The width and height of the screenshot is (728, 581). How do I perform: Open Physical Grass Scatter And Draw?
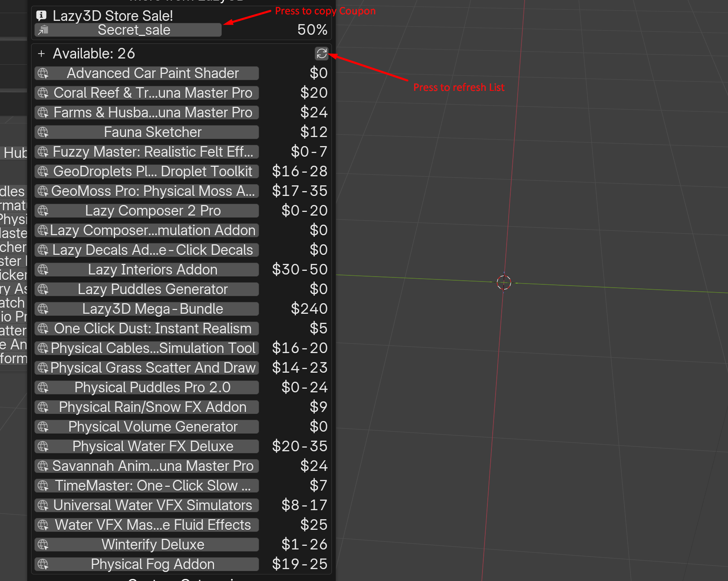(147, 368)
